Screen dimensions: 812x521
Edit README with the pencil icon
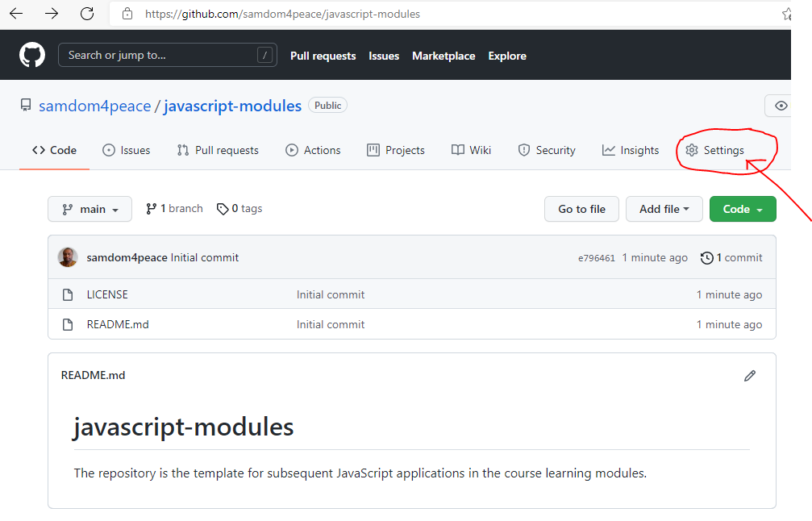point(750,376)
